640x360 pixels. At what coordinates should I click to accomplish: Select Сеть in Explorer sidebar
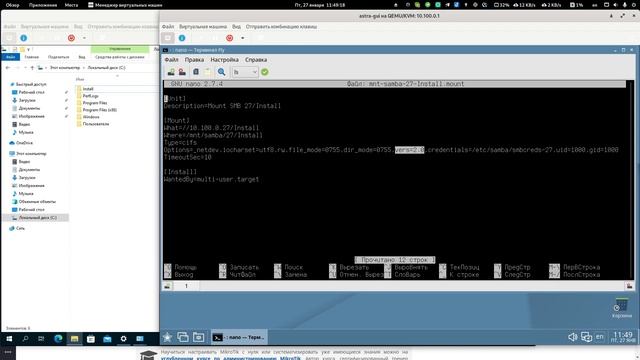coord(20,228)
